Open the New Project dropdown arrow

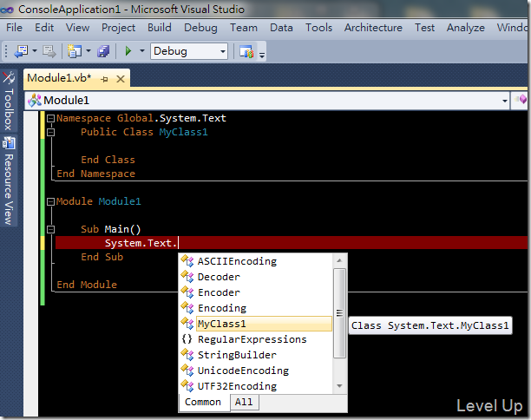tap(88, 51)
